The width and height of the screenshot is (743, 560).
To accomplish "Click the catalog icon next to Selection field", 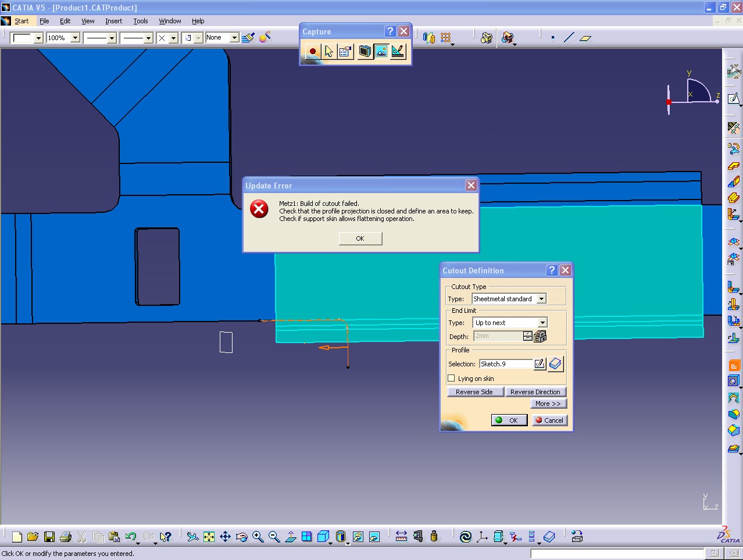I will pyautogui.click(x=556, y=363).
